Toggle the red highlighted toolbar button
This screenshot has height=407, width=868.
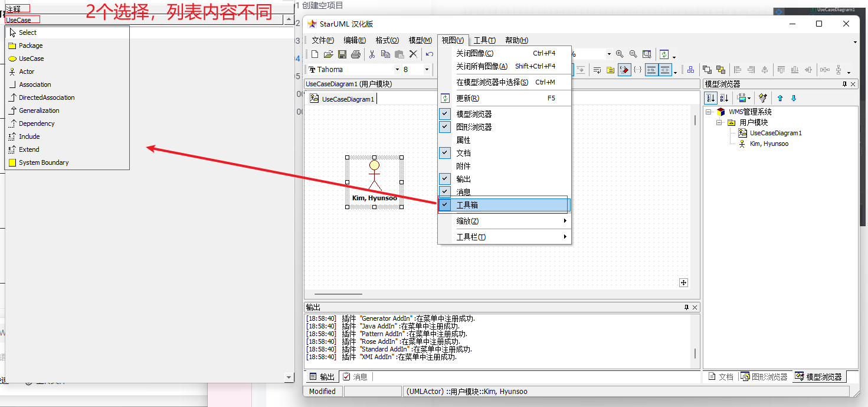[624, 70]
